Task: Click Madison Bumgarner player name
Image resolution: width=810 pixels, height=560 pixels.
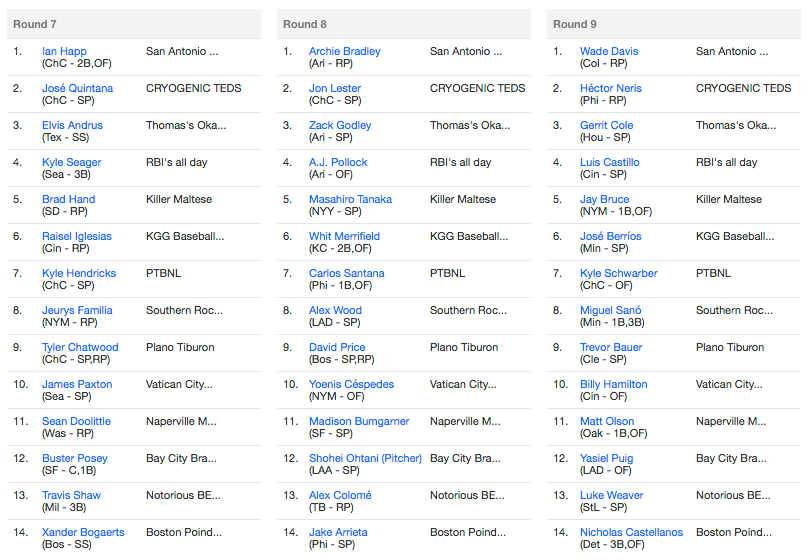Action: tap(359, 421)
